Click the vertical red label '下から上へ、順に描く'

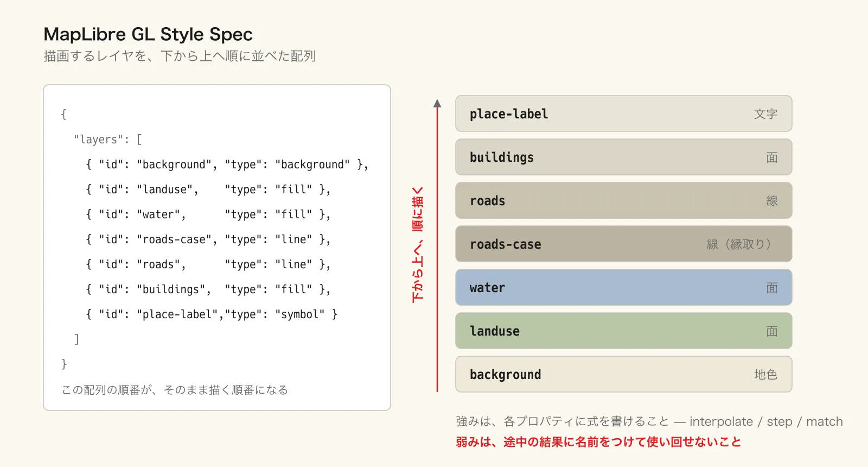[418, 244]
